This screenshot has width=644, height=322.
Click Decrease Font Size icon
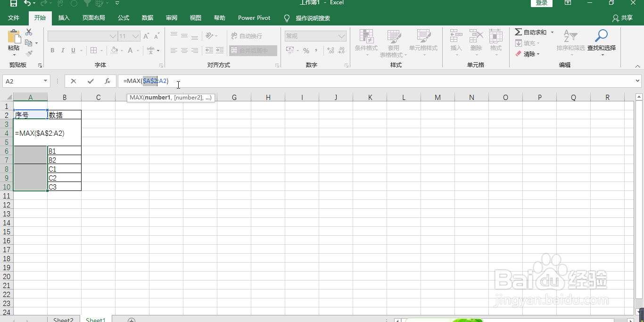click(156, 36)
